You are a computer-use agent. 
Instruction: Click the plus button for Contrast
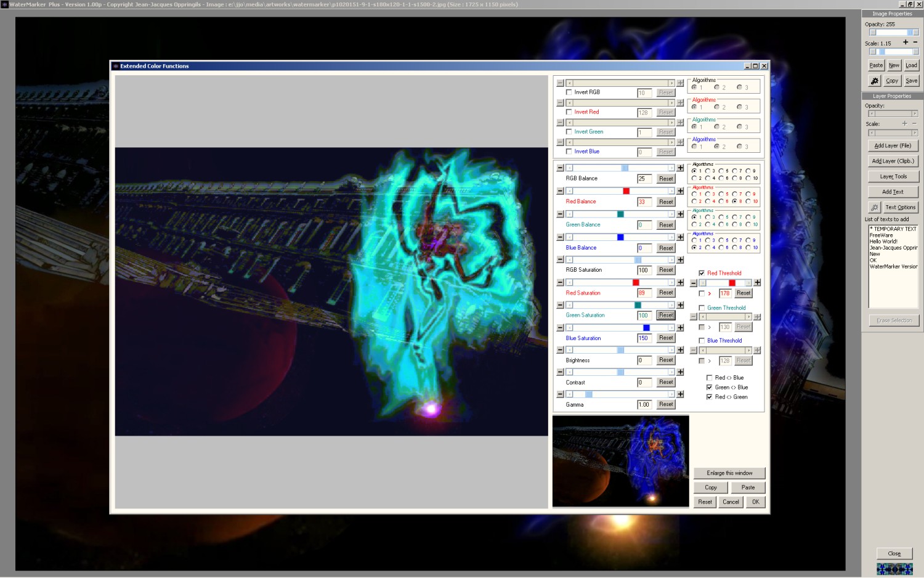(680, 372)
